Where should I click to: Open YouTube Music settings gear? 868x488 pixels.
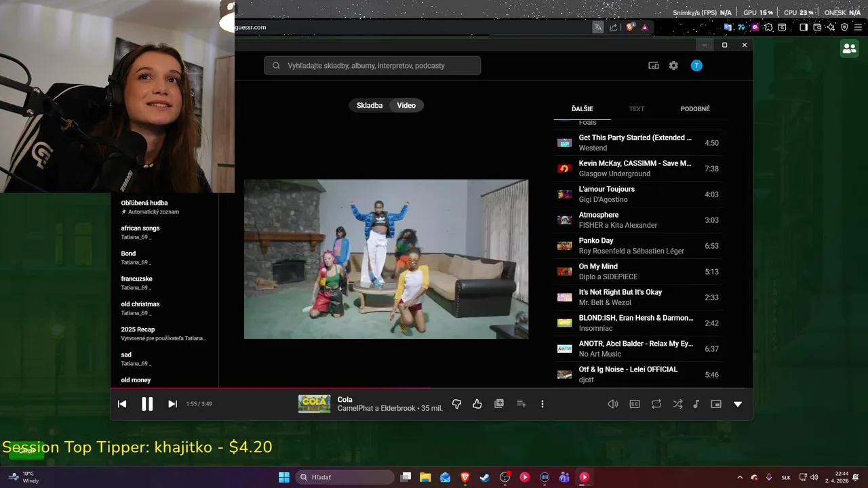tap(673, 66)
